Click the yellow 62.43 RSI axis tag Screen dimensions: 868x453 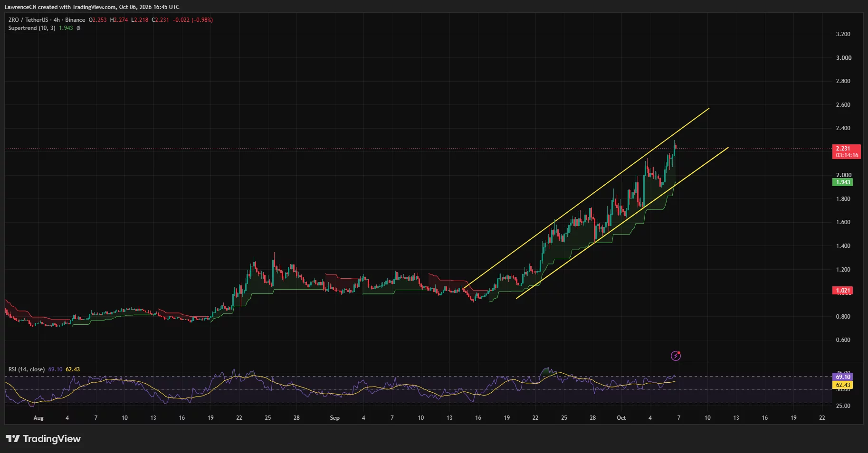coord(843,385)
